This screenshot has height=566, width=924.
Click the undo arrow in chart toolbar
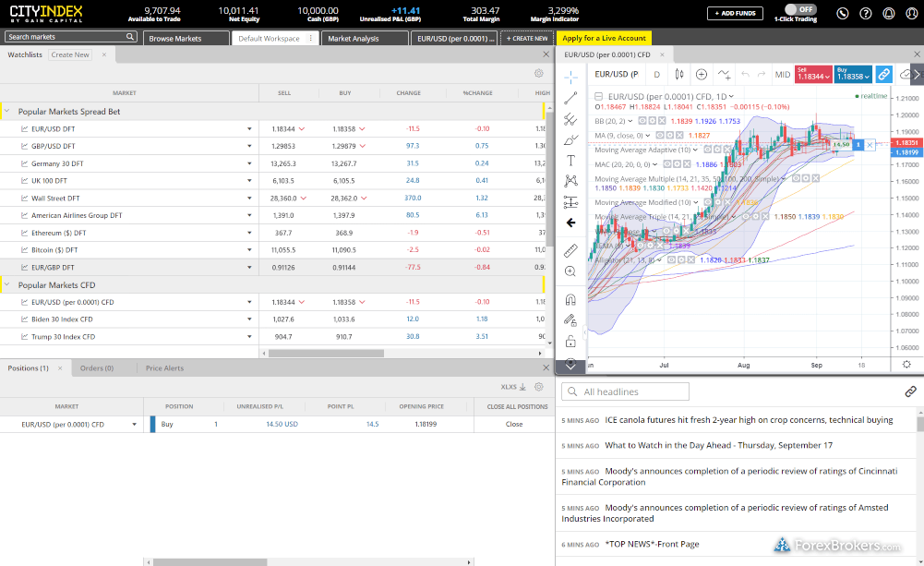(746, 74)
